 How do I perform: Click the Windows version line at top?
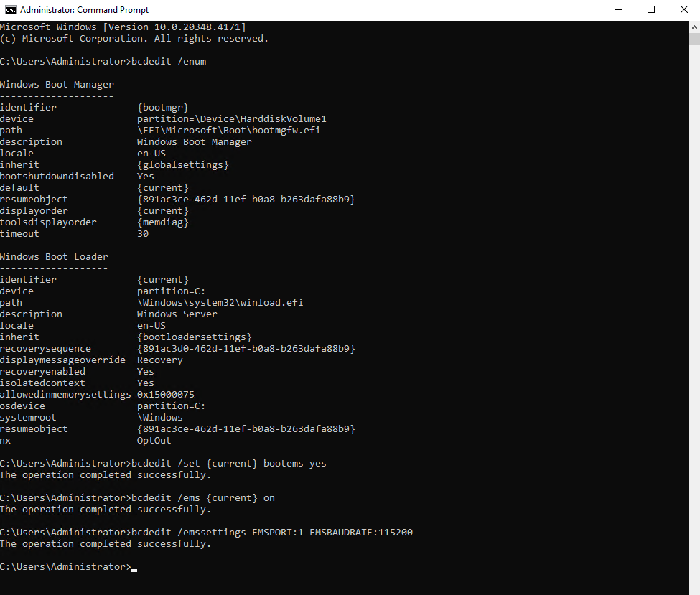point(123,27)
